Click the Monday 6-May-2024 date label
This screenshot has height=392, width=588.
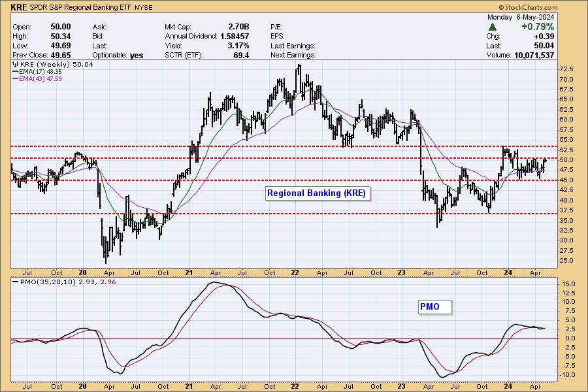[x=521, y=17]
